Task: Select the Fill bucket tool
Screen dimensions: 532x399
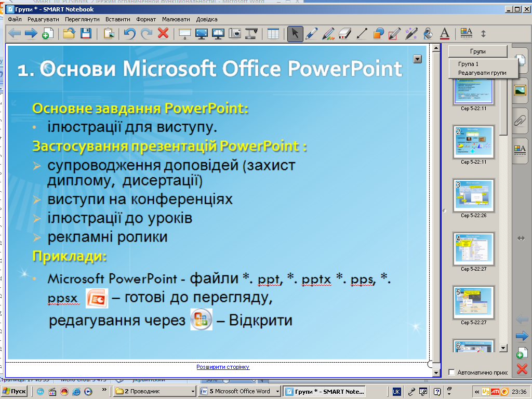Action: click(x=428, y=34)
